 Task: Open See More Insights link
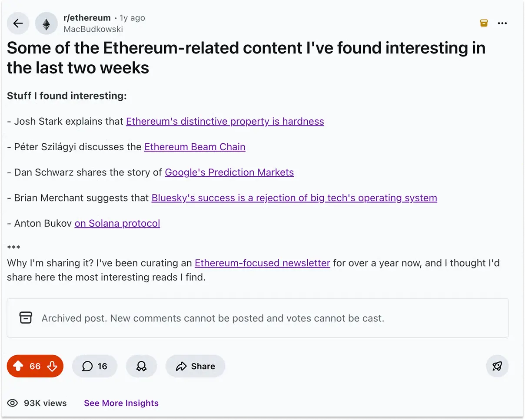[x=121, y=403]
